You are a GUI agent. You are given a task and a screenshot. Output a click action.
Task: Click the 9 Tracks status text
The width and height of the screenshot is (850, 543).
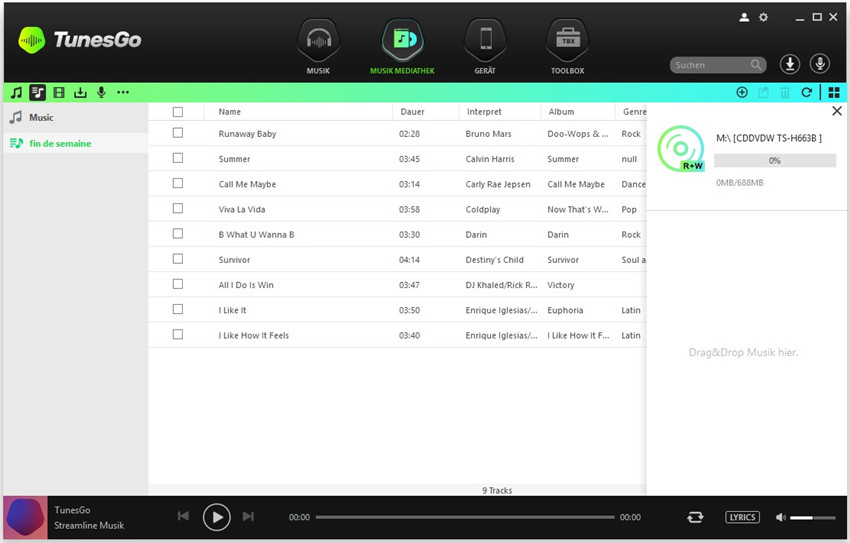(x=497, y=490)
